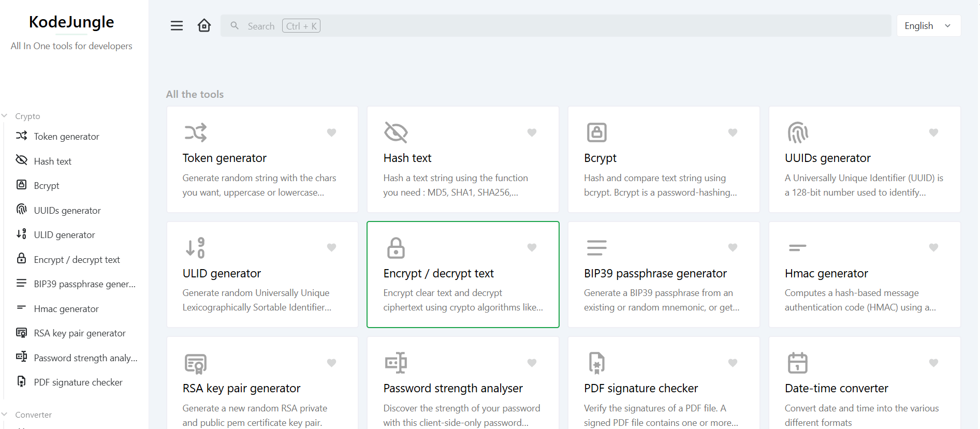Click the Bcrypt lock-square icon on card
The width and height of the screenshot is (980, 429).
pos(596,132)
